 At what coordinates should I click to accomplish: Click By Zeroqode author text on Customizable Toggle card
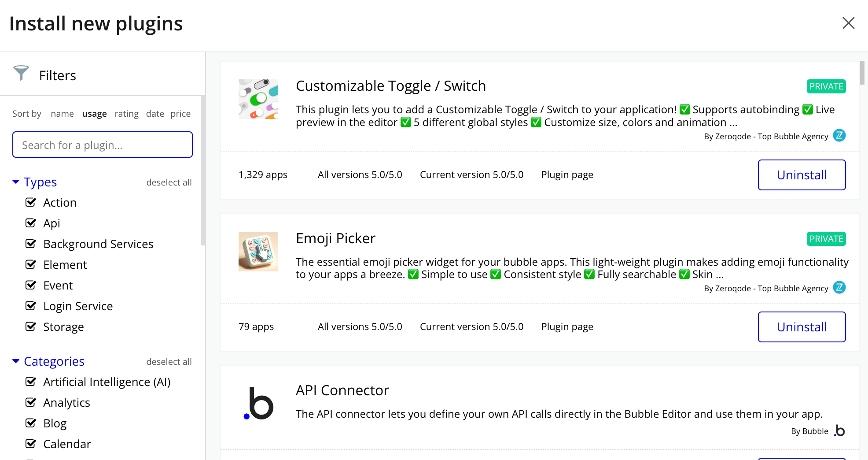[766, 137]
